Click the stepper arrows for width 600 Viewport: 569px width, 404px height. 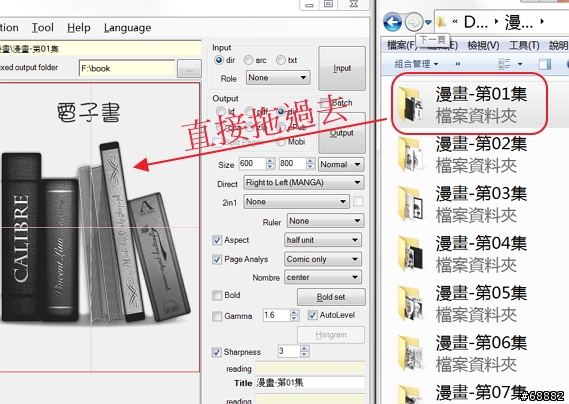point(270,164)
